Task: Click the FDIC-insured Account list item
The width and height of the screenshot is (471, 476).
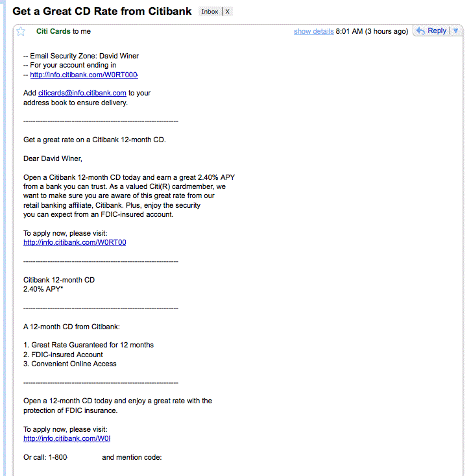Action: (x=63, y=355)
